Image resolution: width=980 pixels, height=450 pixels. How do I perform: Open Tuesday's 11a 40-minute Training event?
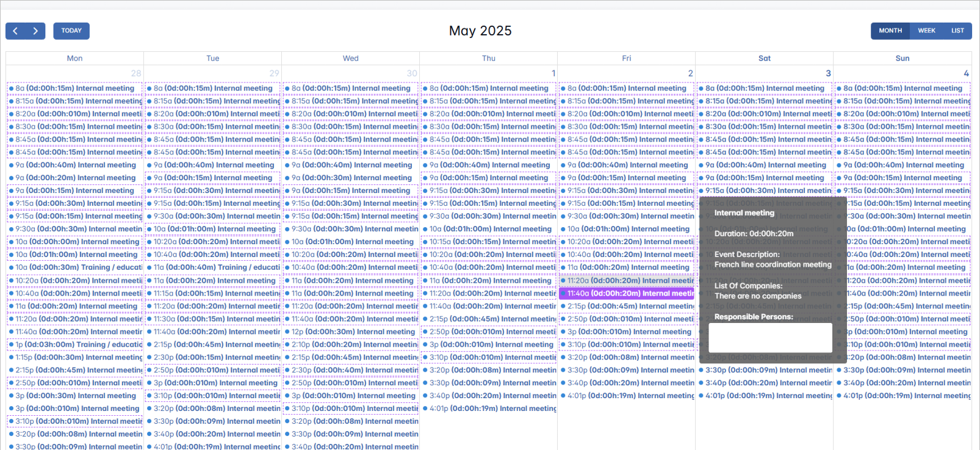coord(213,267)
